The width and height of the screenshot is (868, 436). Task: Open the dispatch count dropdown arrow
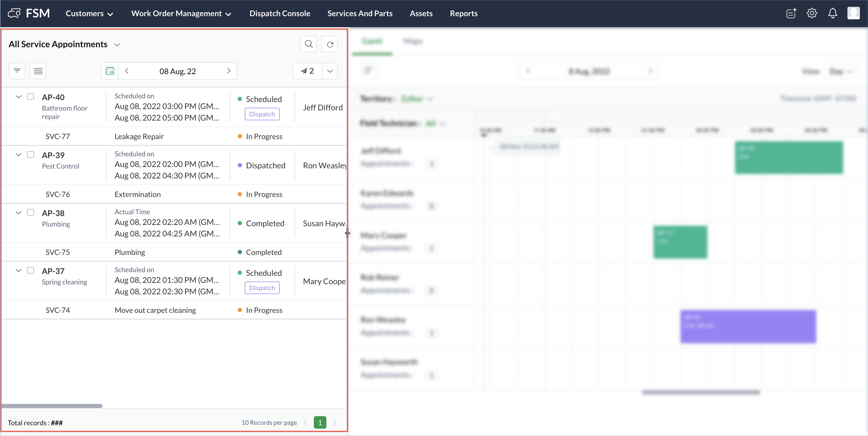tap(330, 71)
